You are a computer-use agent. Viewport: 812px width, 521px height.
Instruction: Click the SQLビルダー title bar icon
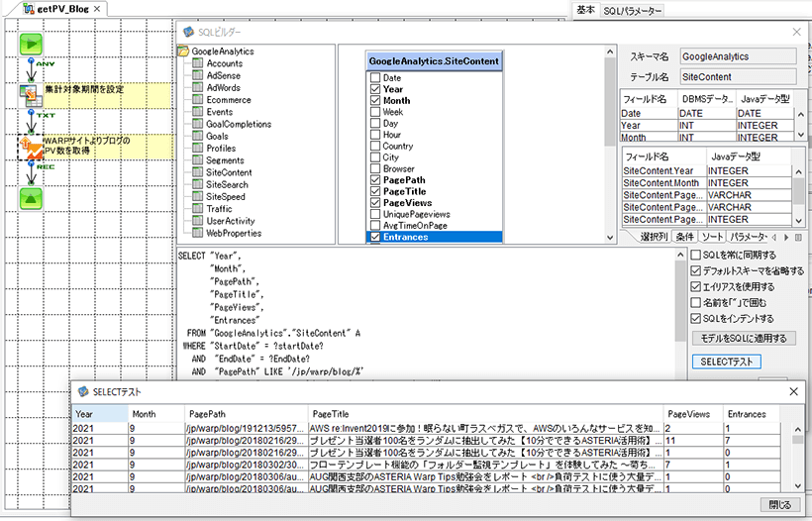pos(188,32)
